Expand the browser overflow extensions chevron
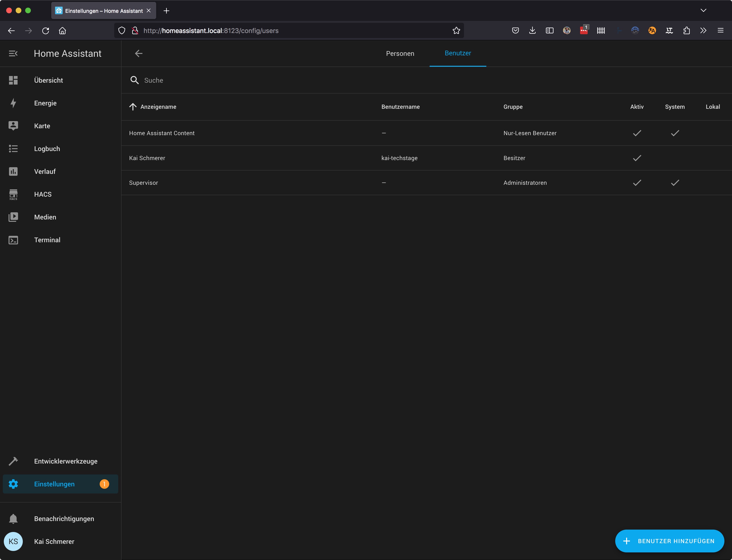 (703, 31)
